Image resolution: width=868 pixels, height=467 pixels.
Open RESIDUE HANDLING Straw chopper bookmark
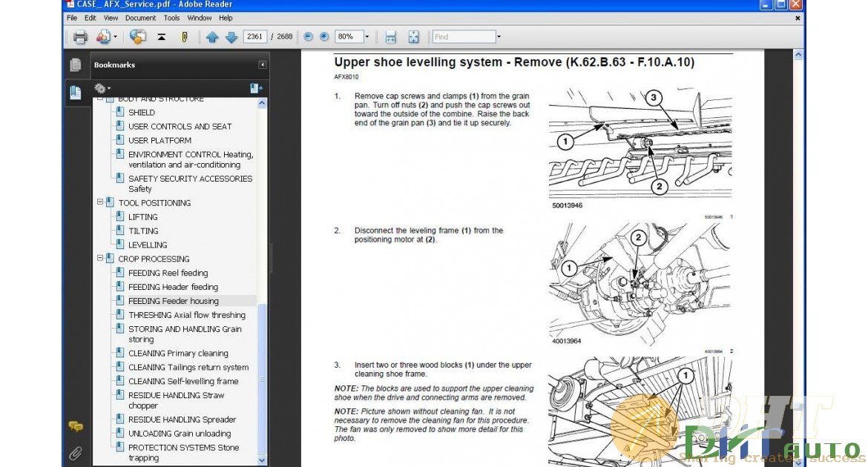pos(176,400)
